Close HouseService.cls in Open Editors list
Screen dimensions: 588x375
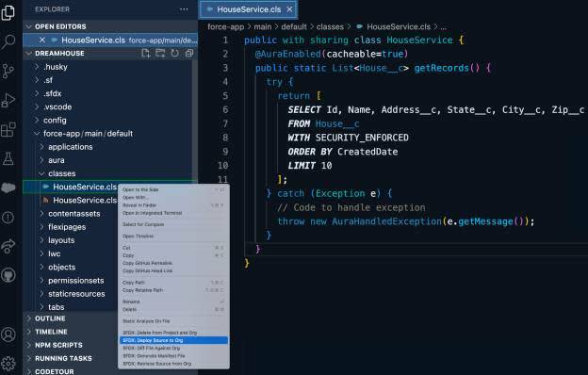(x=42, y=40)
